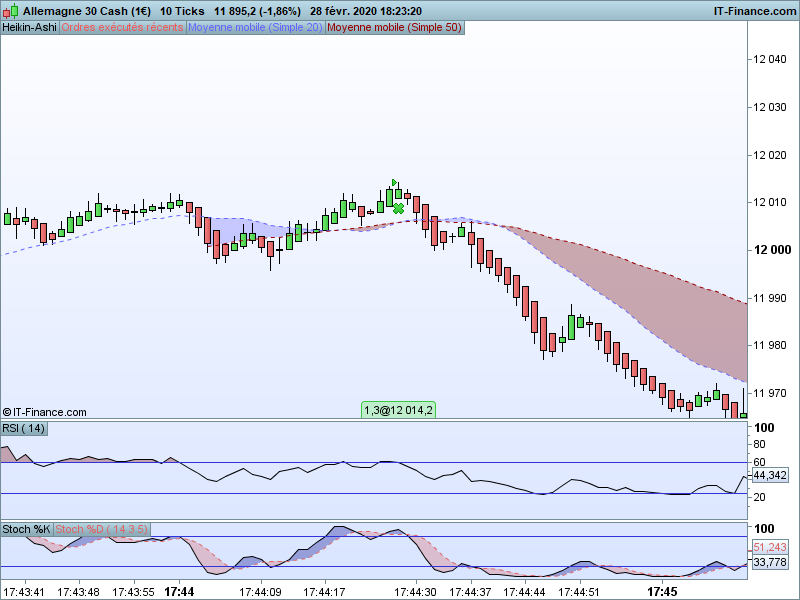Click the date 28 févr. 2020 18:23:20
Viewport: 800px width, 600px height.
click(366, 11)
